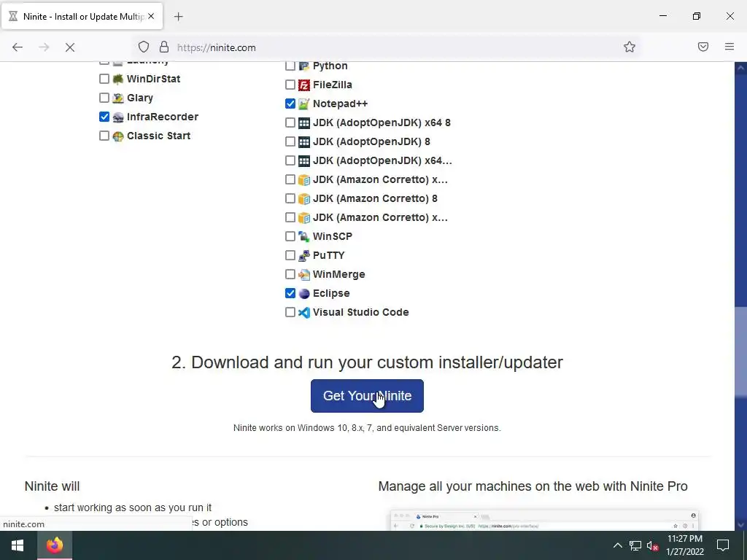
Task: Go back to the previous page
Action: [18, 47]
